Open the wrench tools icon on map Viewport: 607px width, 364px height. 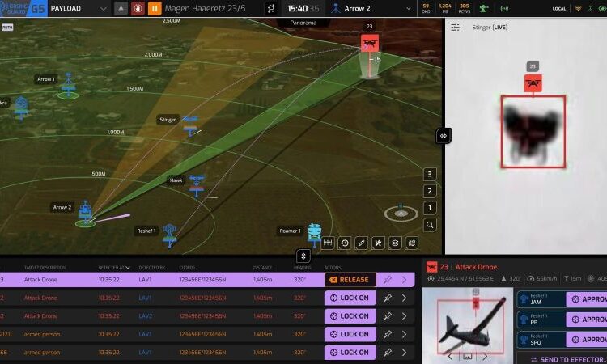point(378,243)
